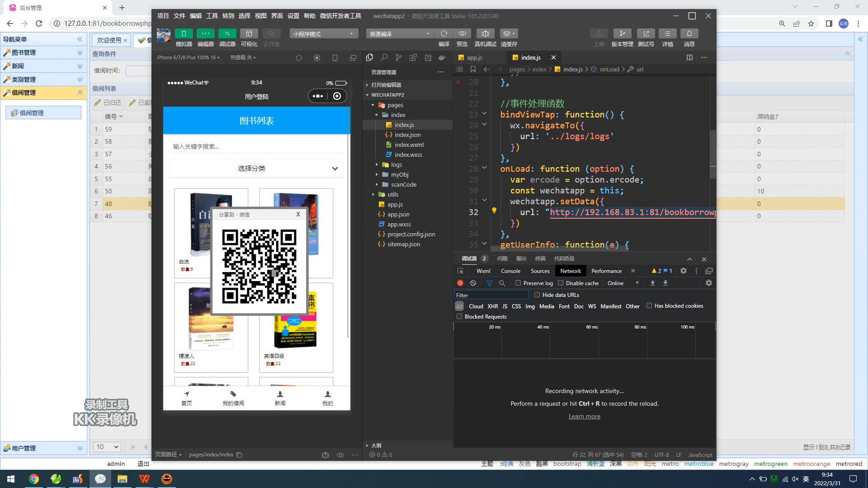Close the QR code share popup

click(298, 214)
